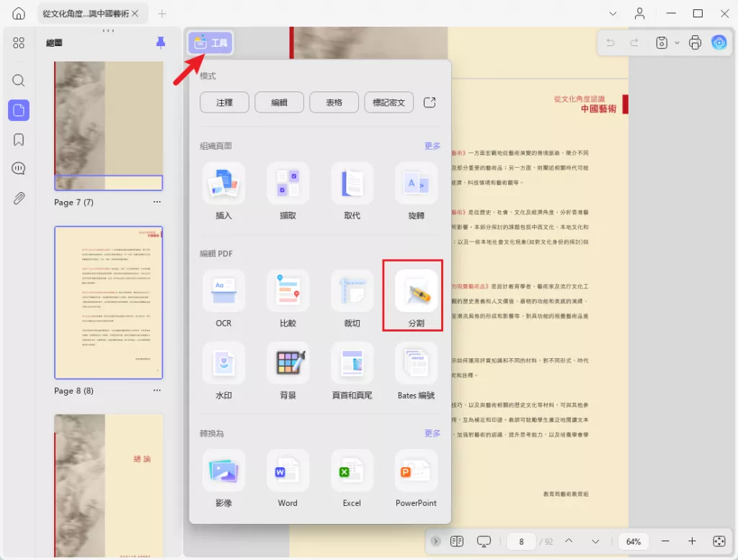Select the 總論 page thumbnail
The height and width of the screenshot is (560, 738).
[108, 486]
